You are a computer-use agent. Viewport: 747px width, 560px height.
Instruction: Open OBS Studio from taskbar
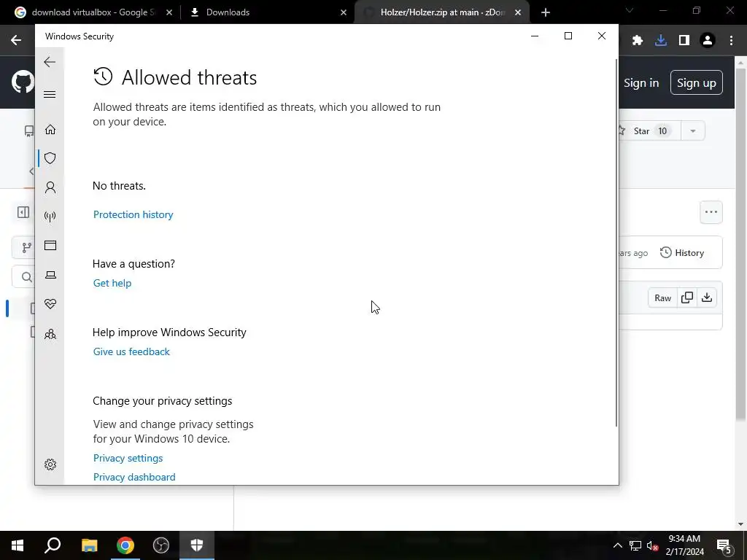point(161,545)
